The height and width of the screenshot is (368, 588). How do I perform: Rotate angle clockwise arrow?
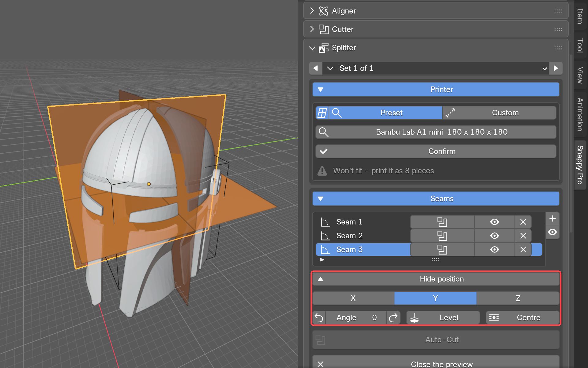coord(393,318)
